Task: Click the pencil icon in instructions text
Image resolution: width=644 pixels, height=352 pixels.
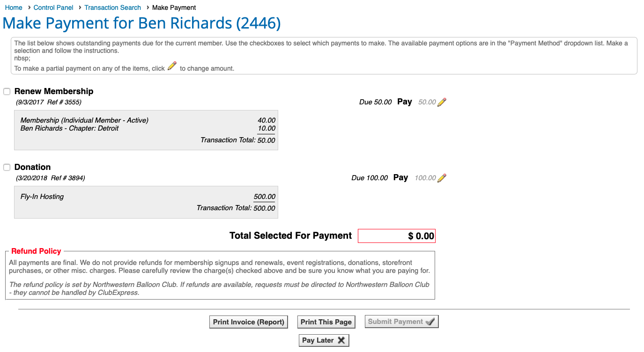Action: 171,66
